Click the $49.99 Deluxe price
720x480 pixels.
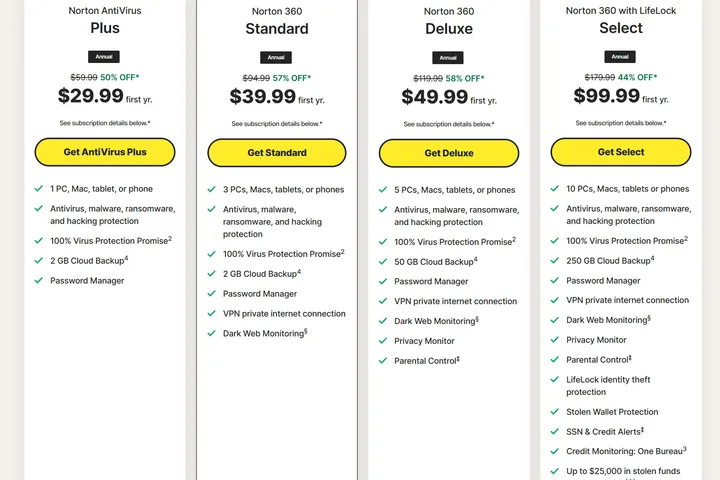point(435,97)
